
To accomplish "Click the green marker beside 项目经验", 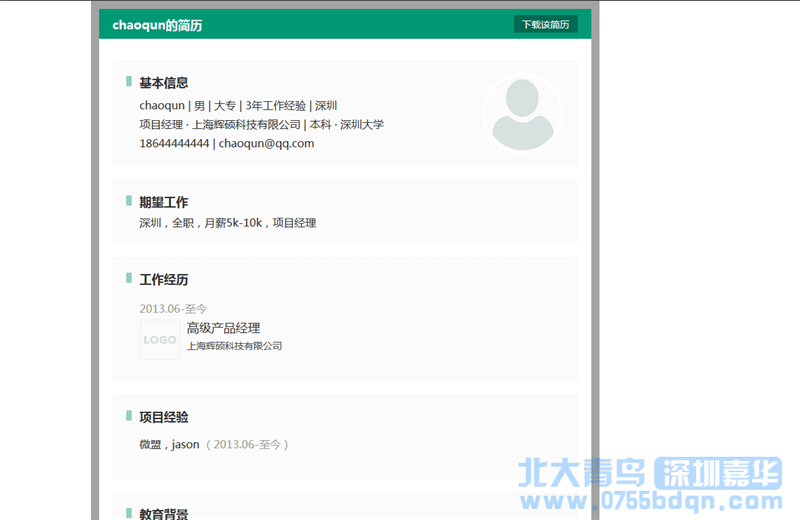I will pos(129,416).
